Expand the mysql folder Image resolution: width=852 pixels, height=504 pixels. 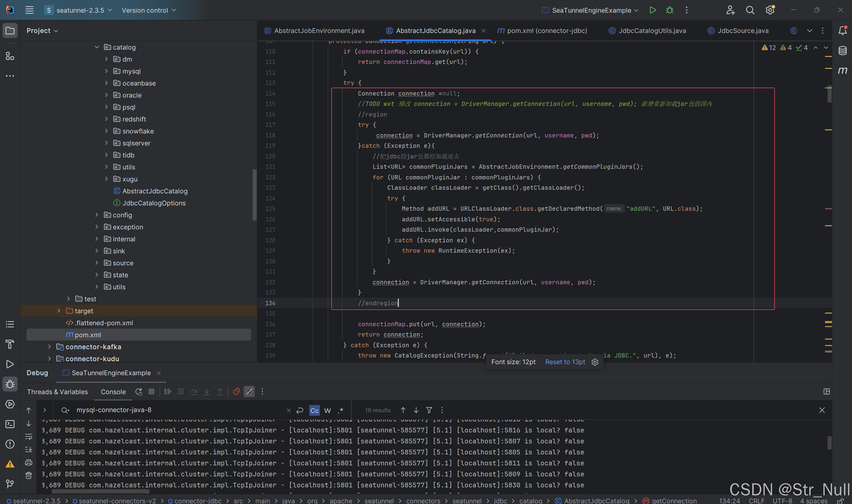point(106,71)
